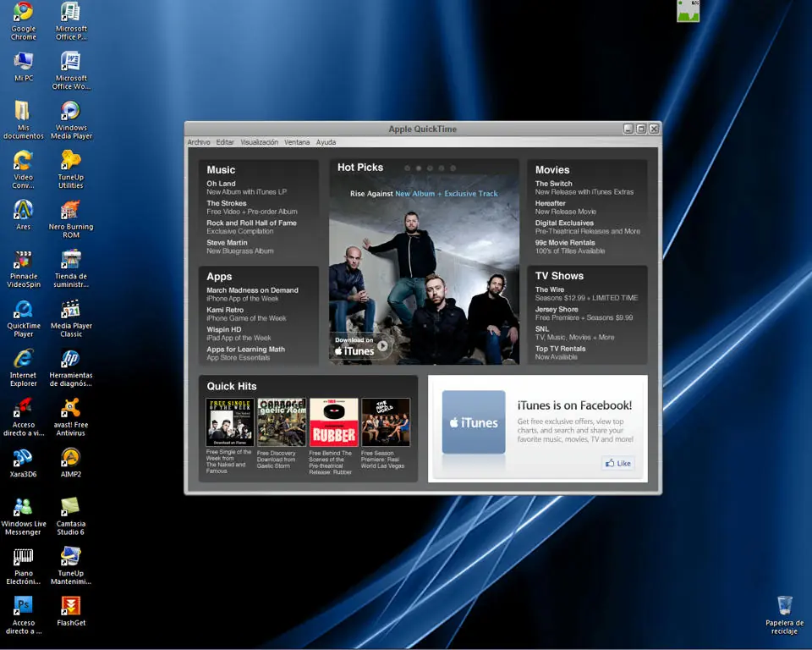Open the Visualización menu
Screen dimensions: 812x650
pos(259,142)
